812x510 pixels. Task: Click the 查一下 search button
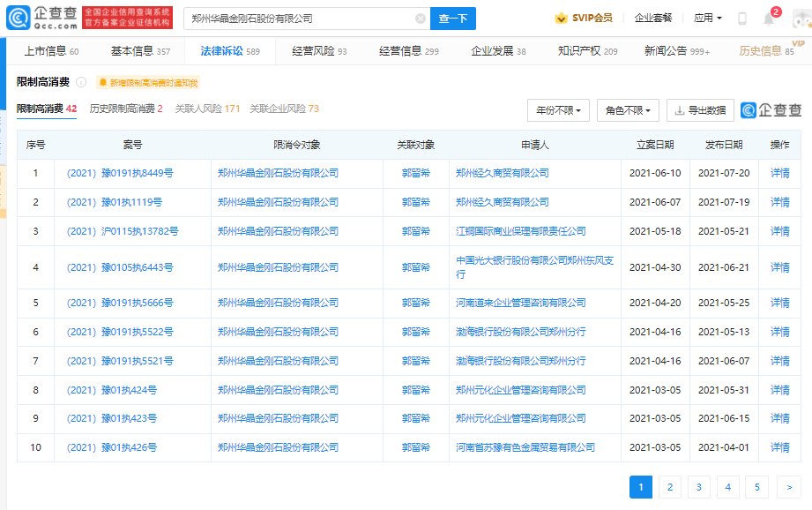[x=453, y=19]
